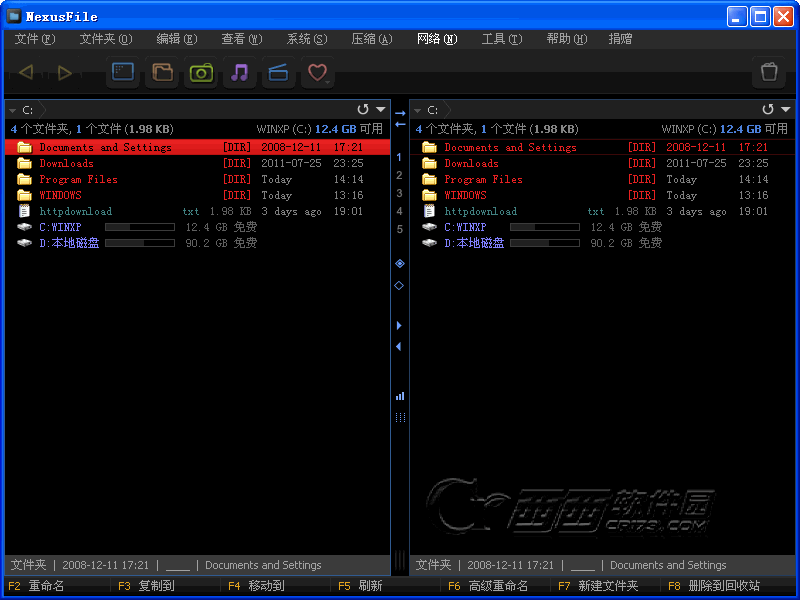Select center bar shortcut number 1
This screenshot has height=600, width=800.
click(x=399, y=157)
